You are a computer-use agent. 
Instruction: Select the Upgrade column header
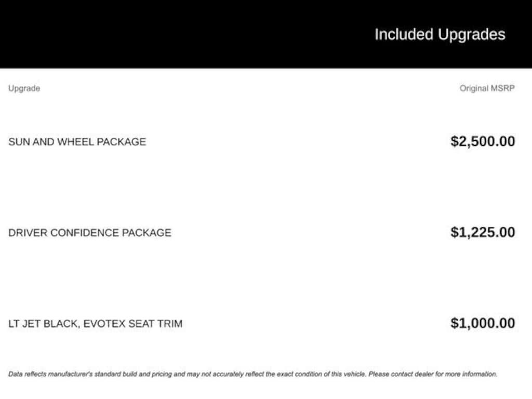(x=24, y=88)
